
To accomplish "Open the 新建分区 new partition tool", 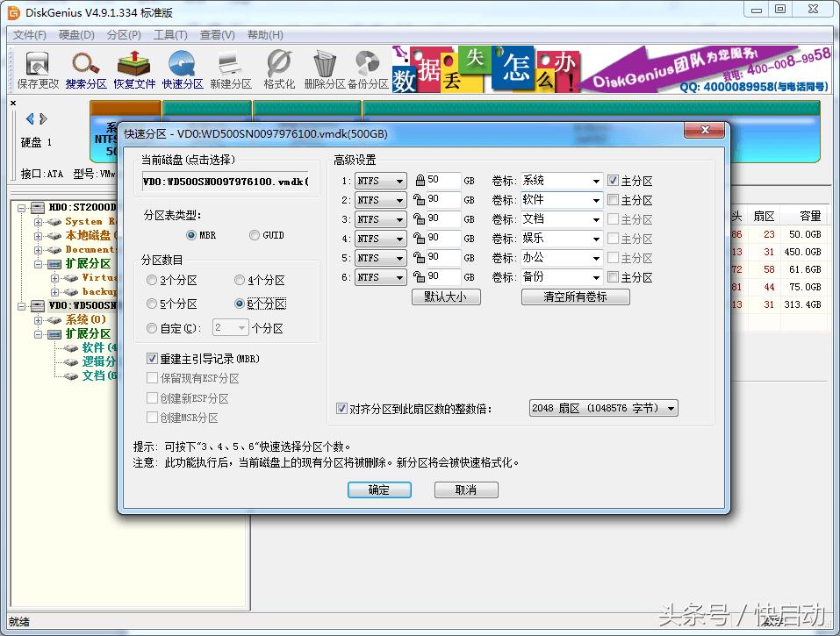I will [230, 68].
